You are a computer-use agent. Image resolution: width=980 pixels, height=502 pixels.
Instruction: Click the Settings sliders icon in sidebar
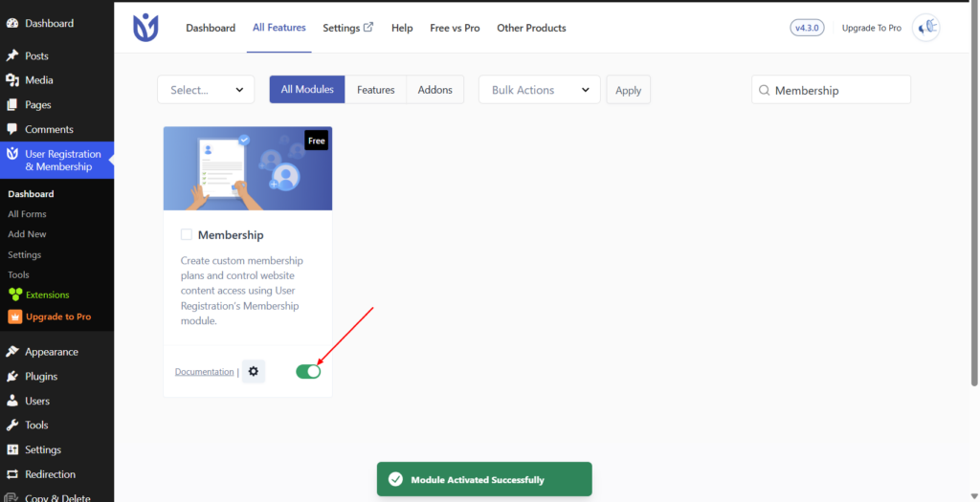point(11,449)
